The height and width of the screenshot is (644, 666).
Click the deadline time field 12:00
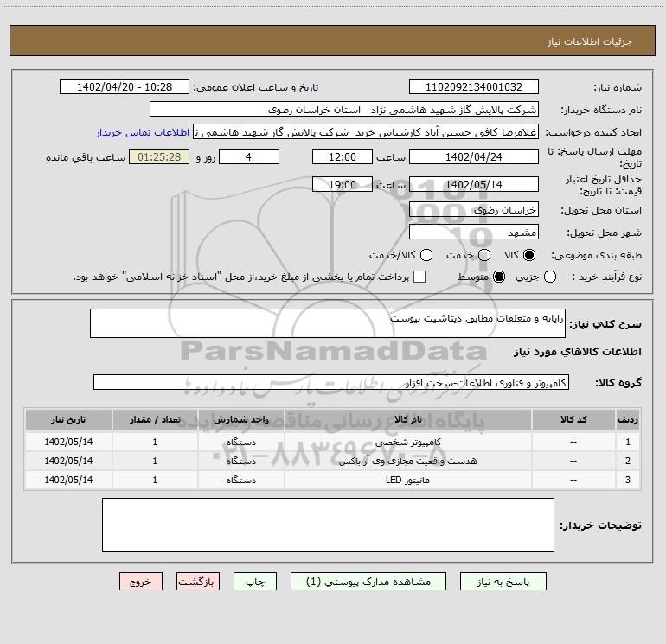(343, 156)
